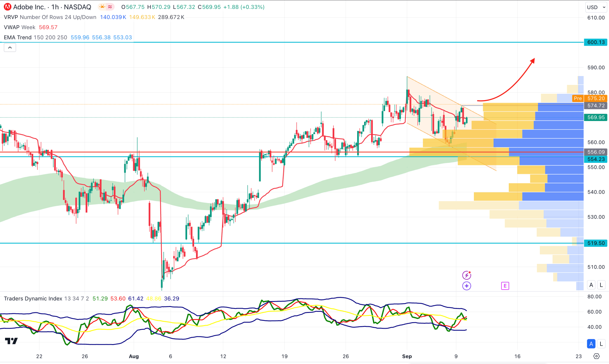Click the Aug date on time axis
The image size is (609, 364).
(134, 356)
